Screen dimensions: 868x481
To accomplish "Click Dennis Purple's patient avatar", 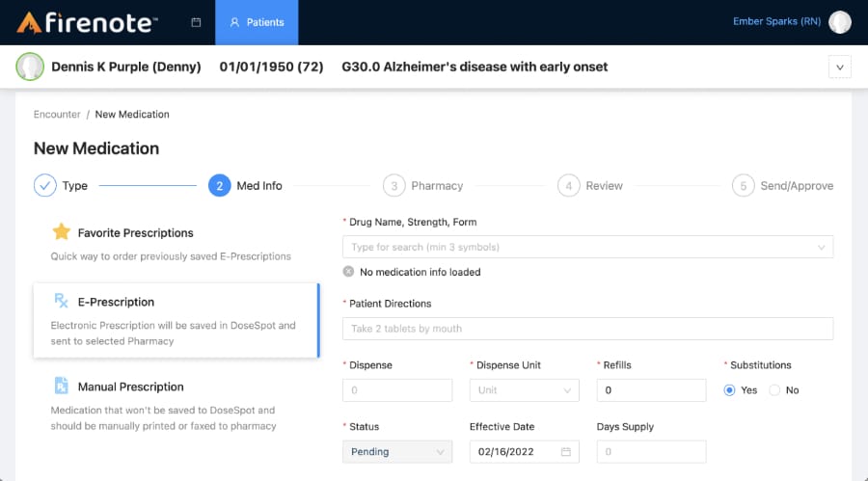I will click(30, 67).
